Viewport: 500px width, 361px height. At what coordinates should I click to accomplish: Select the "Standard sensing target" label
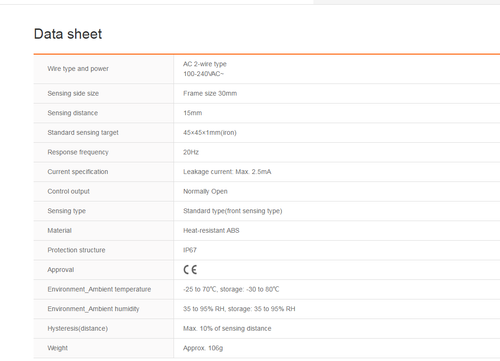click(83, 133)
